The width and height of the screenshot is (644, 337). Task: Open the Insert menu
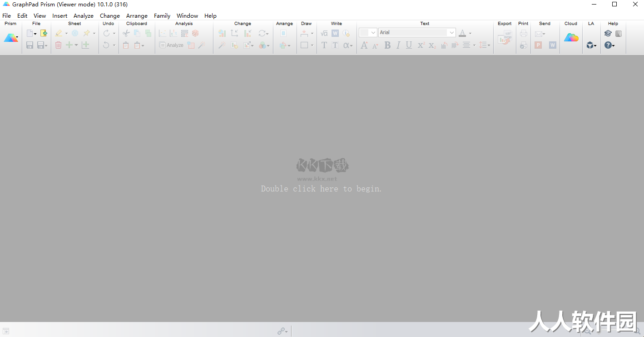[x=60, y=15]
